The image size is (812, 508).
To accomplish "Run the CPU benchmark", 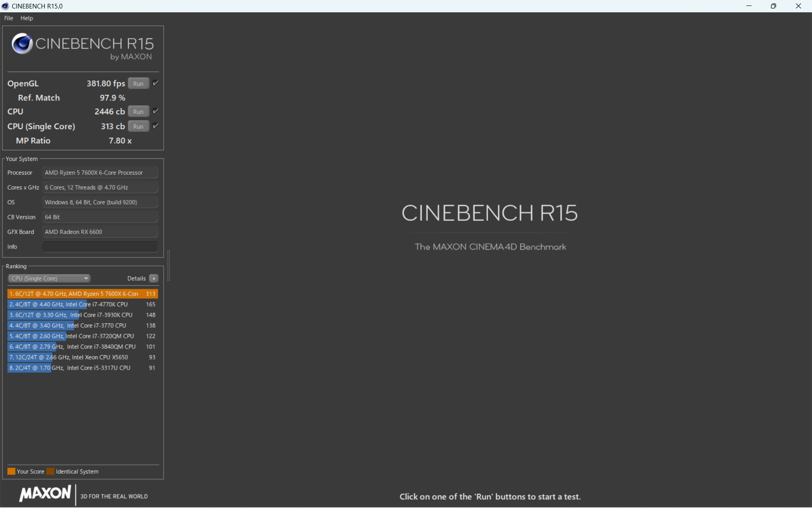I will point(138,112).
